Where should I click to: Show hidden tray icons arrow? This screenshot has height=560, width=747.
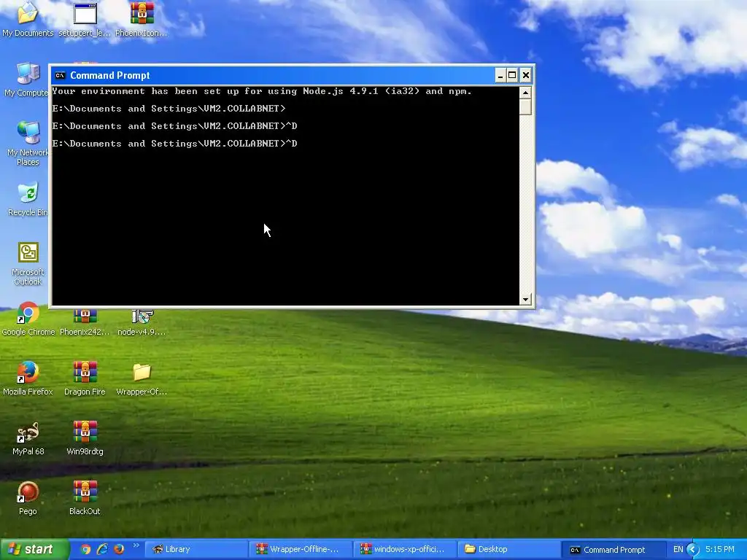pyautogui.click(x=692, y=550)
